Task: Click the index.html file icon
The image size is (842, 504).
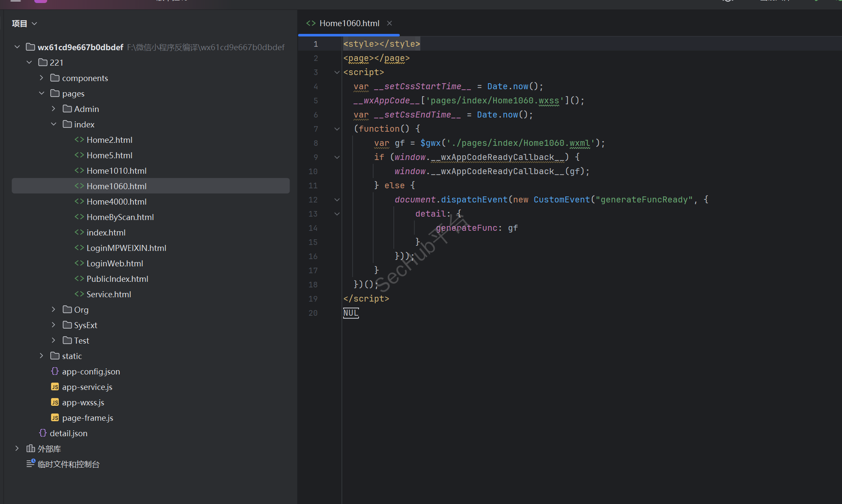Action: [79, 232]
